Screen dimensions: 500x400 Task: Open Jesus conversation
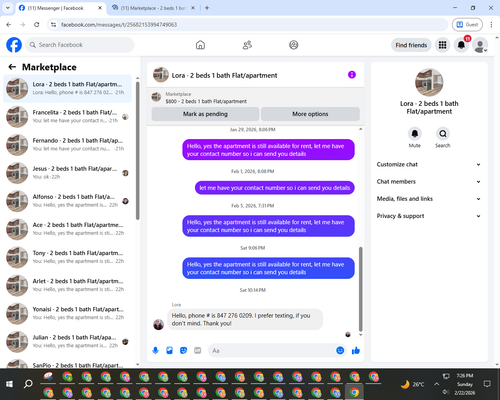coord(67,173)
